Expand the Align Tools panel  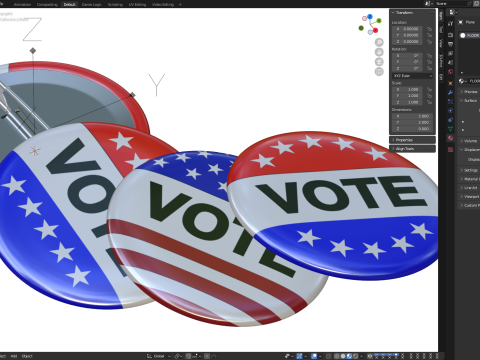pos(413,149)
